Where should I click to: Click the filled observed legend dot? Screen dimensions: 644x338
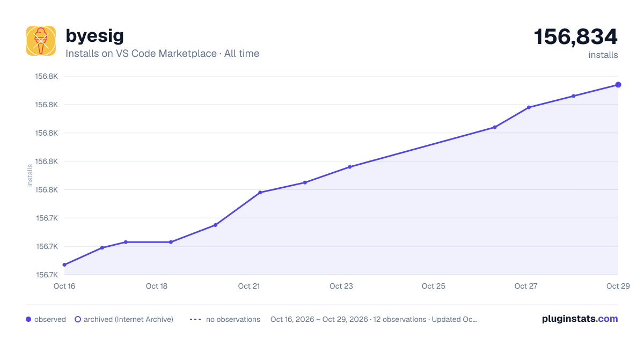[28, 319]
